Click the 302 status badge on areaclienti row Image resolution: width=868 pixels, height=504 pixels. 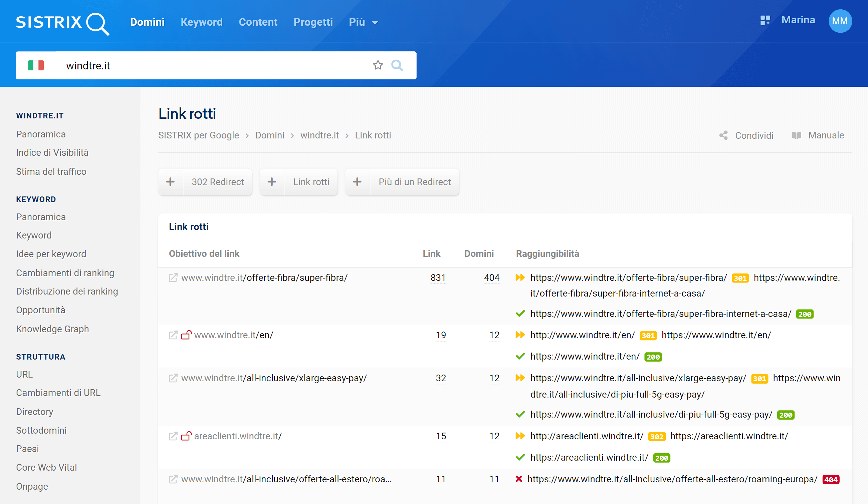[x=657, y=437]
